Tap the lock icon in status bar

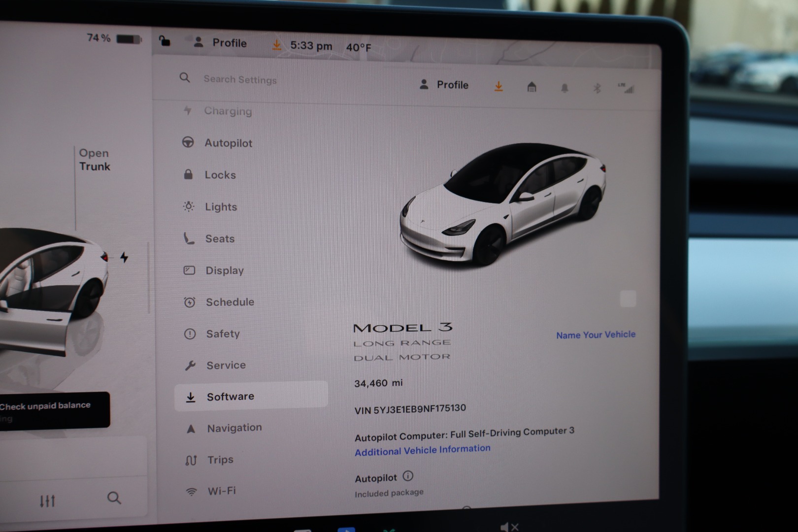click(x=165, y=41)
